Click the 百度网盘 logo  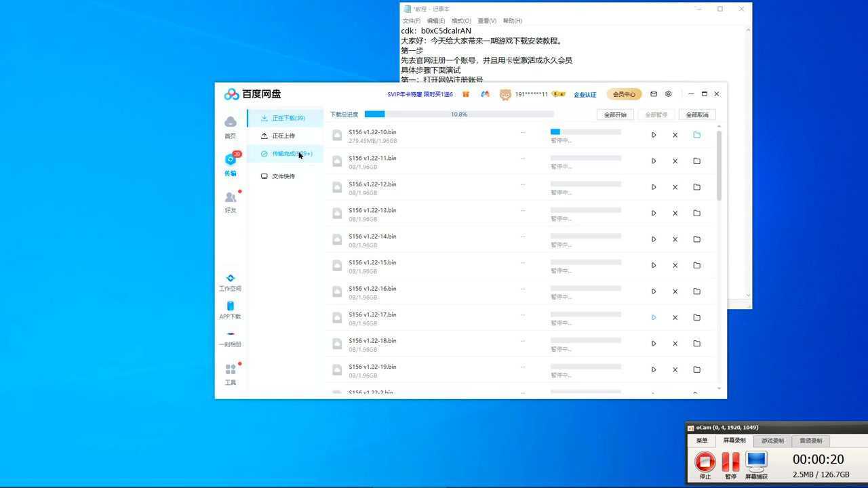click(252, 94)
